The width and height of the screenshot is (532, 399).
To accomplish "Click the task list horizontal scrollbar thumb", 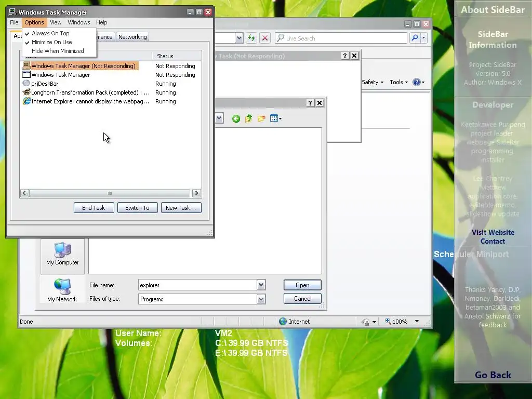I will 110,193.
